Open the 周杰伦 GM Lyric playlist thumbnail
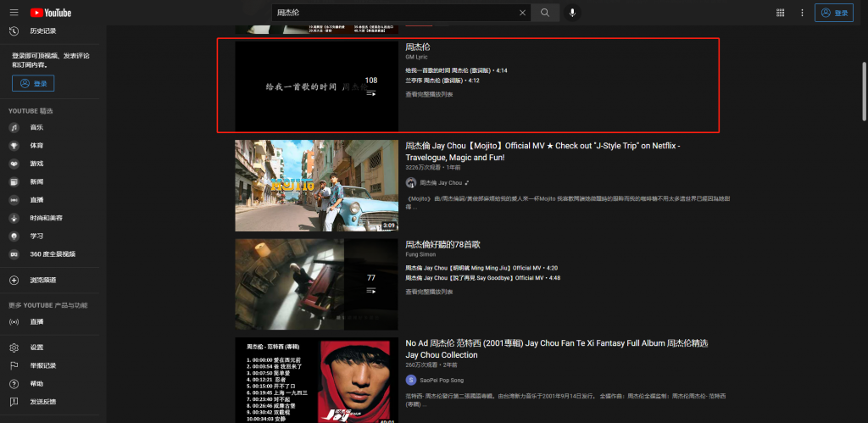 point(317,86)
